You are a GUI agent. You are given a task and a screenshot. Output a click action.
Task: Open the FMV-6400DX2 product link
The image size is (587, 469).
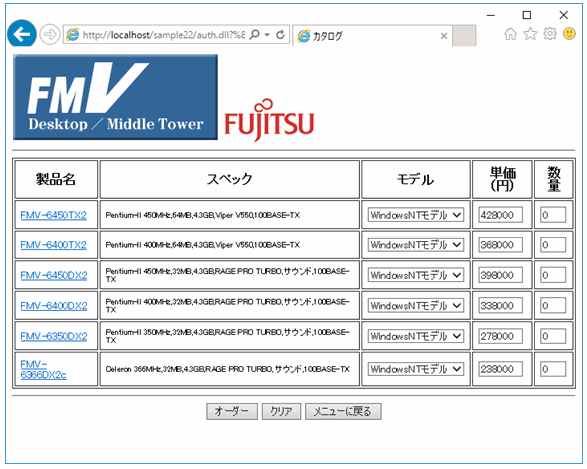54,306
